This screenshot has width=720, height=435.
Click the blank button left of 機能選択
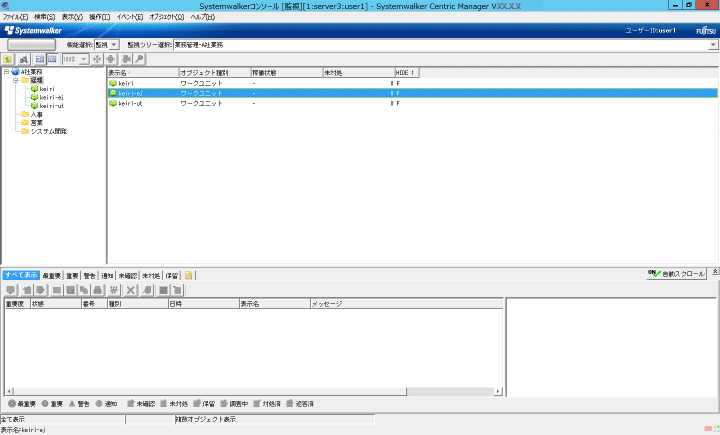pyautogui.click(x=32, y=45)
